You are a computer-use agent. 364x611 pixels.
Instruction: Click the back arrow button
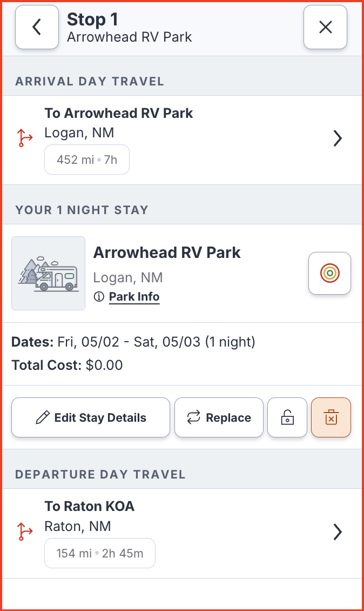tap(37, 27)
